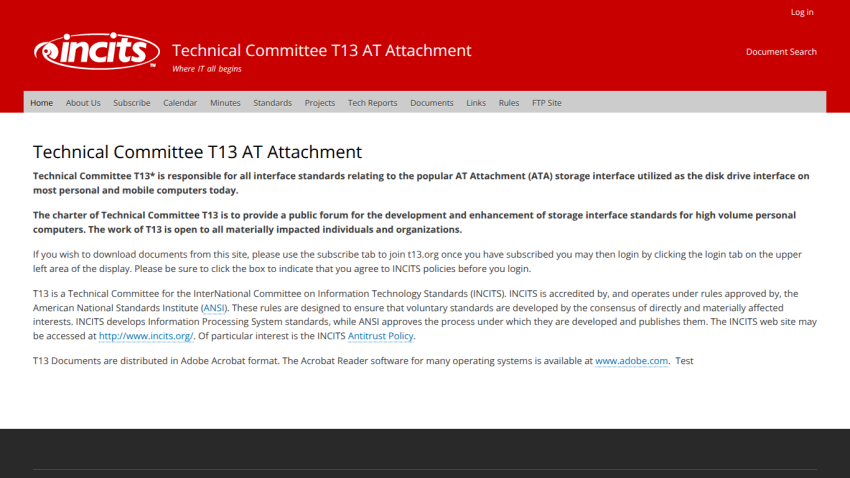The width and height of the screenshot is (850, 478).
Task: Click the banner title Technical Committee T13 AT Attachment
Action: 322,50
